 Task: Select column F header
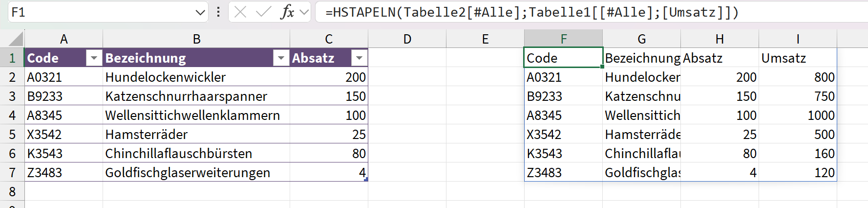coord(563,39)
